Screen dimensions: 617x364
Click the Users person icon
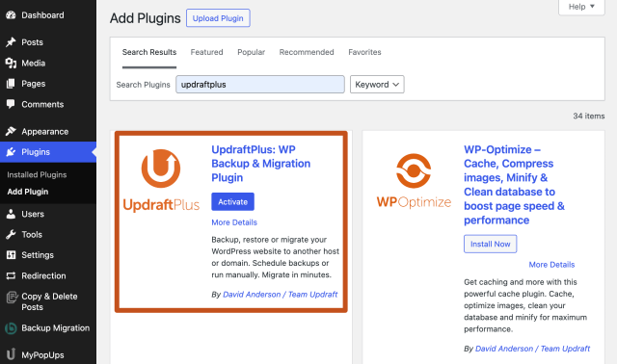(x=11, y=214)
